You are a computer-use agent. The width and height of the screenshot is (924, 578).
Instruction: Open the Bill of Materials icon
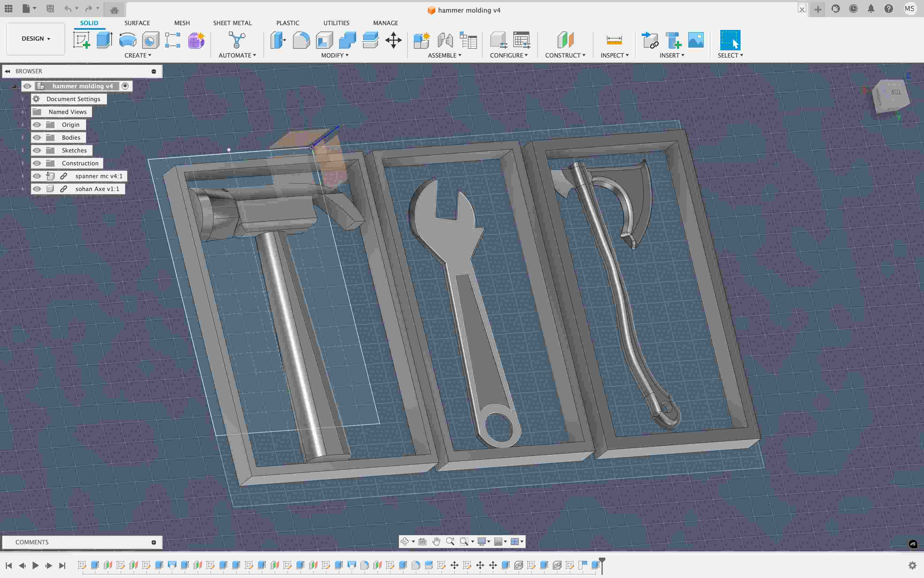[x=468, y=40]
